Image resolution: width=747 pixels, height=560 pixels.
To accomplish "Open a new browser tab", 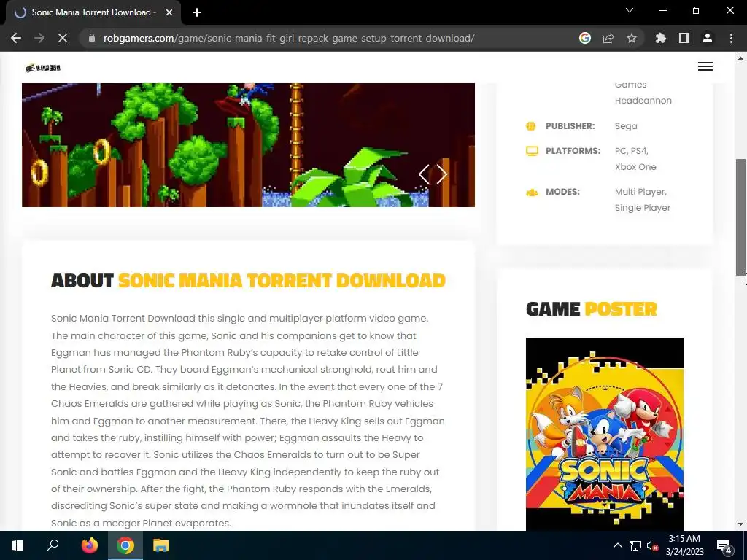I will click(197, 12).
